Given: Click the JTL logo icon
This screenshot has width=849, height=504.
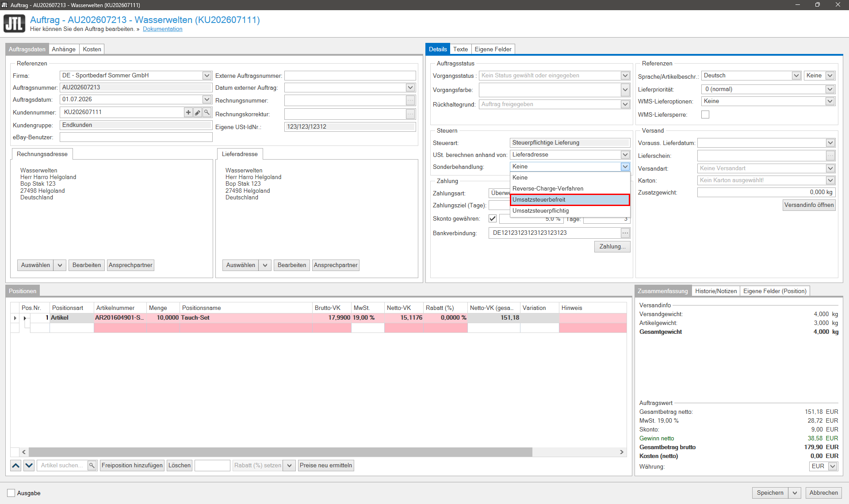Looking at the screenshot, I should pyautogui.click(x=15, y=24).
